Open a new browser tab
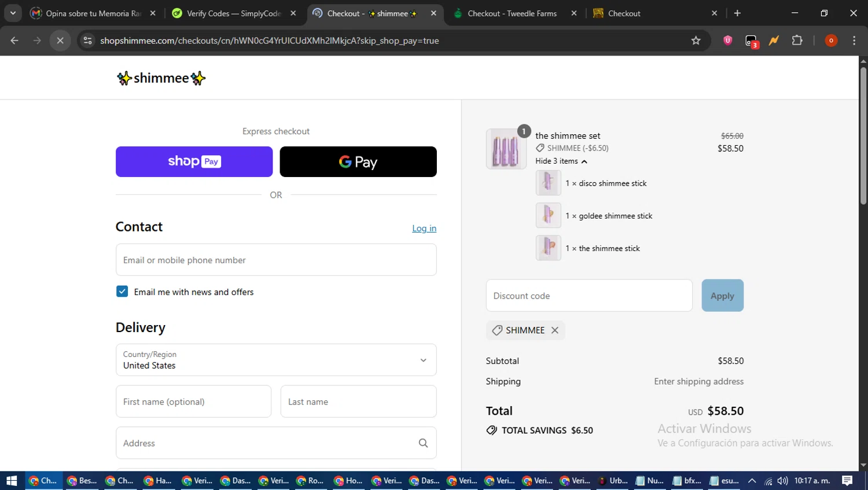 click(737, 13)
